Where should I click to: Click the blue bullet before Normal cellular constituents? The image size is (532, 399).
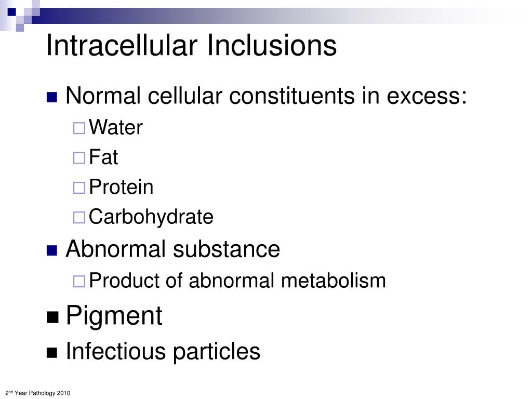(x=52, y=97)
